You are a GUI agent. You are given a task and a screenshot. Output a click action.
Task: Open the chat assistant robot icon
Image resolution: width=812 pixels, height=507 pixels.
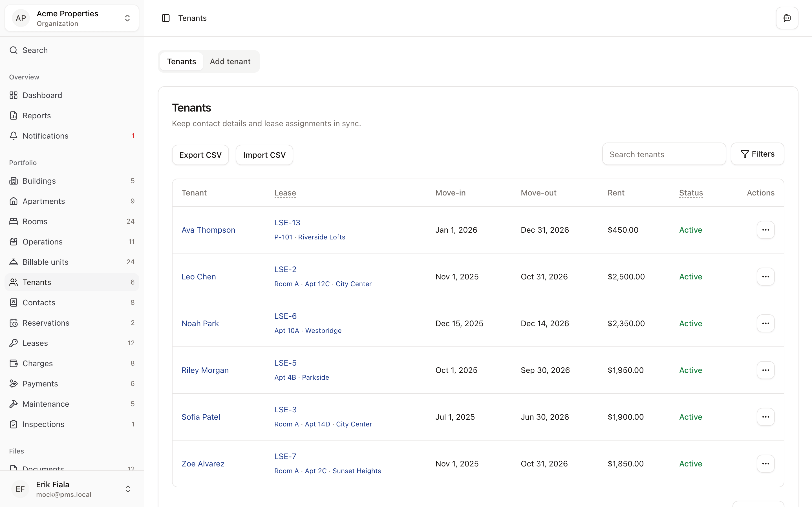click(787, 18)
